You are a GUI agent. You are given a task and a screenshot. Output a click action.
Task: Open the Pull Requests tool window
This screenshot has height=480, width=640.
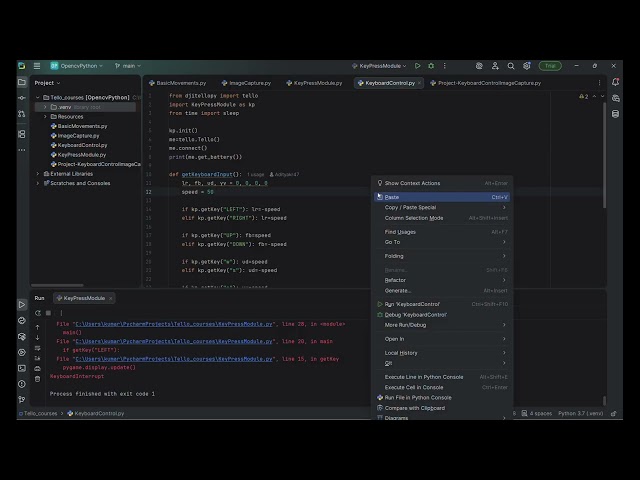(x=22, y=114)
